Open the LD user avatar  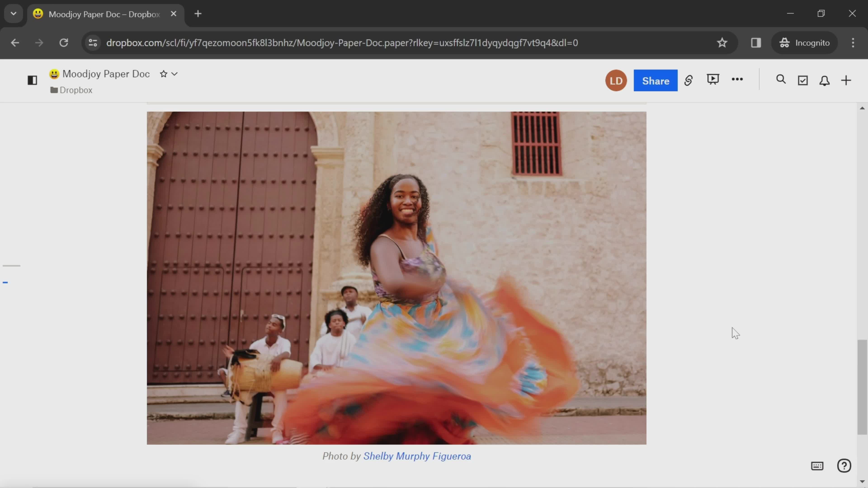click(616, 80)
